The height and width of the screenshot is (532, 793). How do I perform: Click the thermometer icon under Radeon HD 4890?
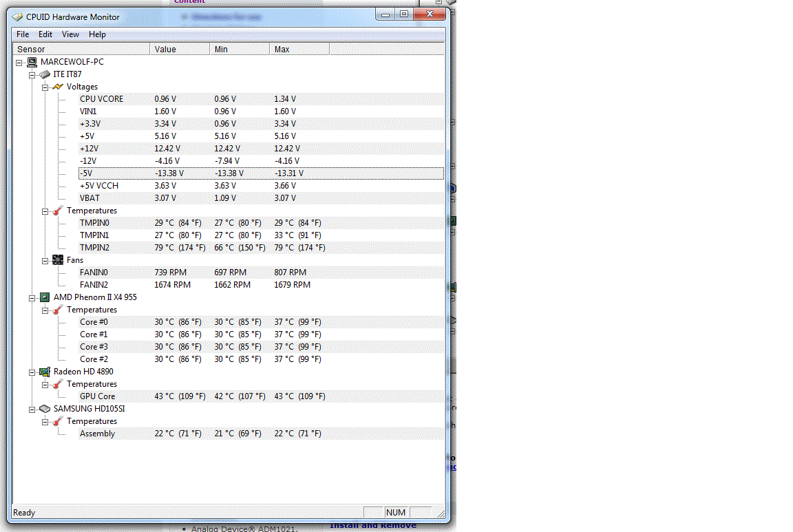tap(58, 384)
